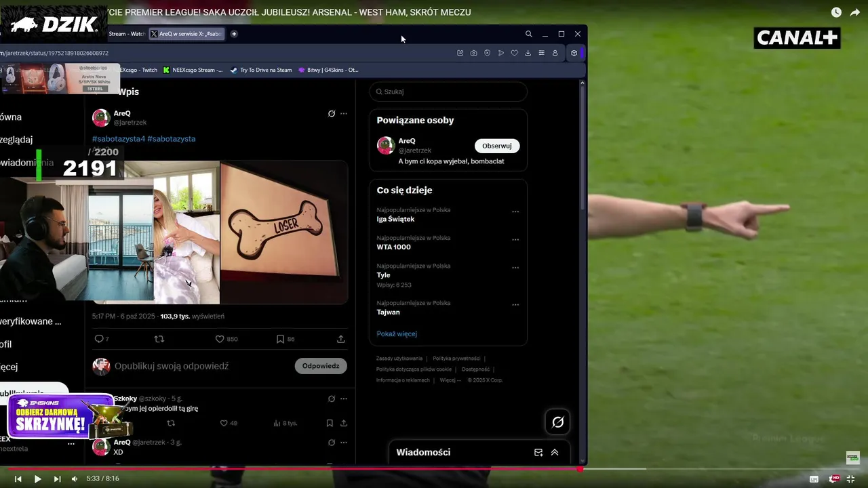The width and height of the screenshot is (868, 488).
Task: Click Pokaż więcej link
Action: (397, 333)
